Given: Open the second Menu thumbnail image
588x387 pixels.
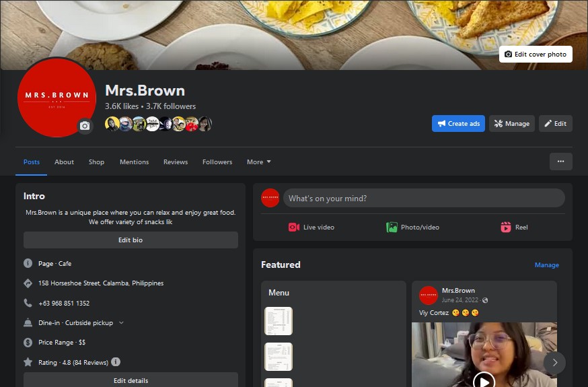Looking at the screenshot, I should click(x=279, y=356).
